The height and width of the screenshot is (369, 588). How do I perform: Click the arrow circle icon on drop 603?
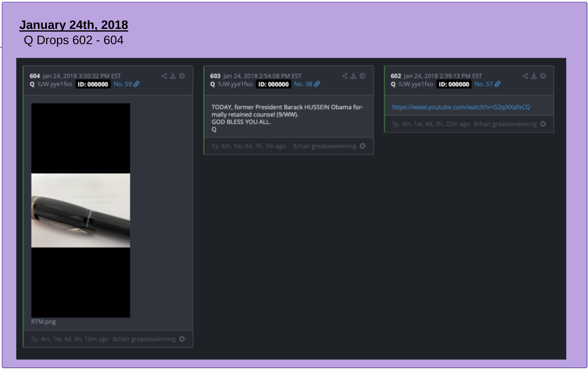[362, 76]
